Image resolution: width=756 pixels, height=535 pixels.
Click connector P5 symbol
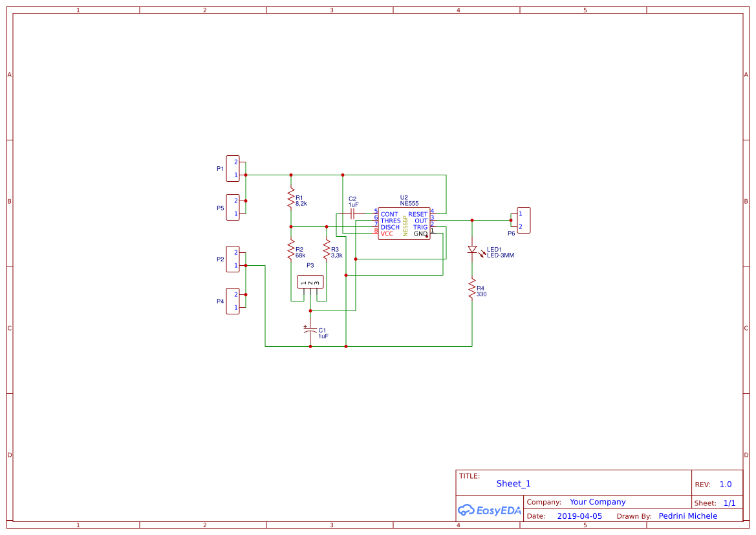(232, 208)
